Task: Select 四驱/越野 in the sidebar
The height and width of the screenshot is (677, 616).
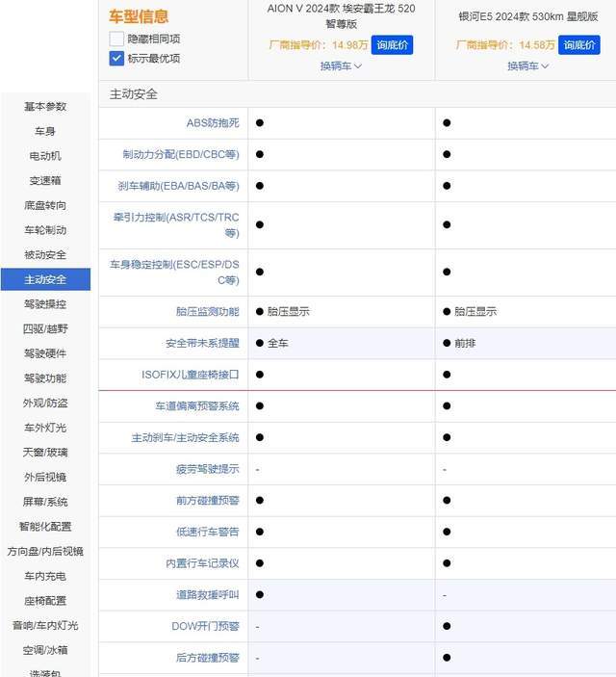Action: [x=45, y=328]
